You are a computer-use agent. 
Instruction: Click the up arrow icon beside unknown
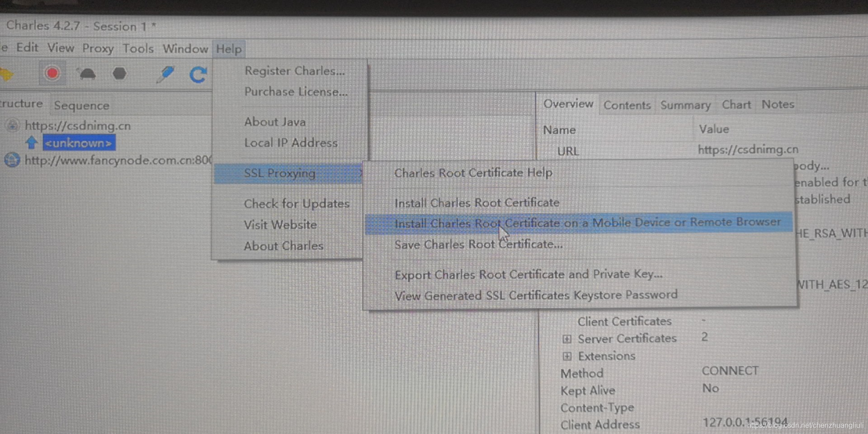(x=31, y=142)
